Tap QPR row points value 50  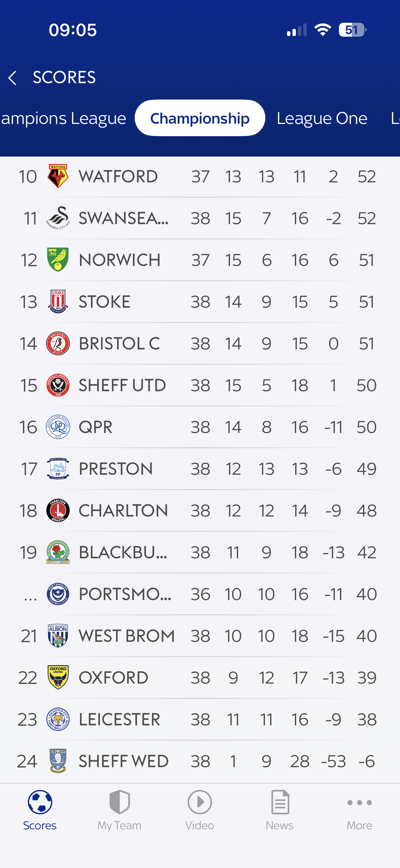(x=366, y=427)
